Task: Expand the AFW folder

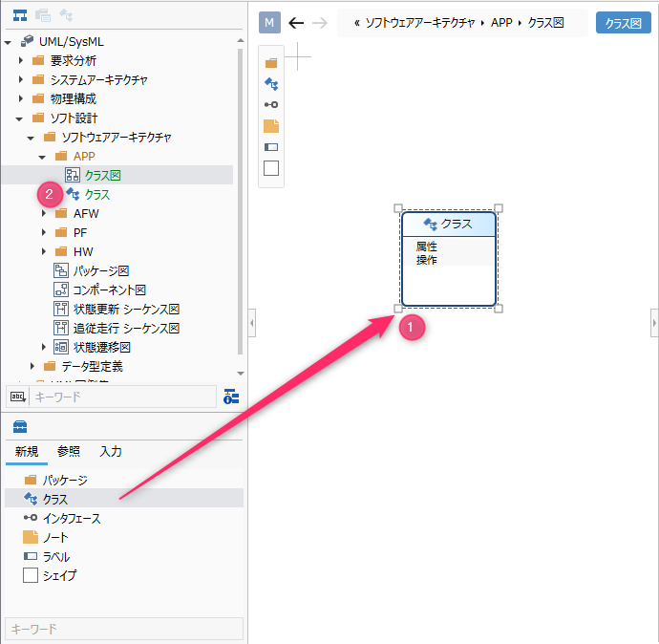Action: [44, 213]
